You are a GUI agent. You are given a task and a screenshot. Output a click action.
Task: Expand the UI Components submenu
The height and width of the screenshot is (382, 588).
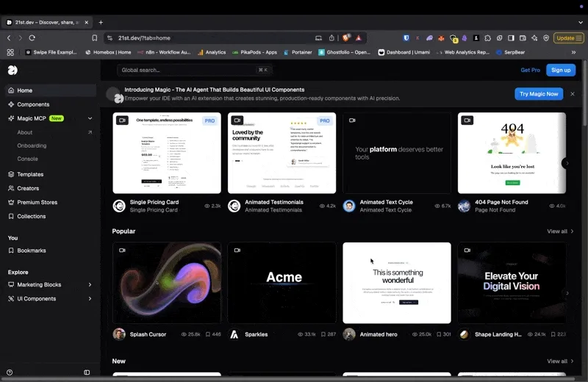(90, 299)
